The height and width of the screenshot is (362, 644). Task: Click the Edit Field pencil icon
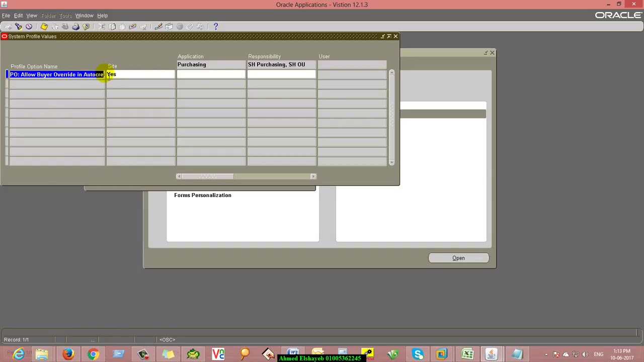point(158,27)
